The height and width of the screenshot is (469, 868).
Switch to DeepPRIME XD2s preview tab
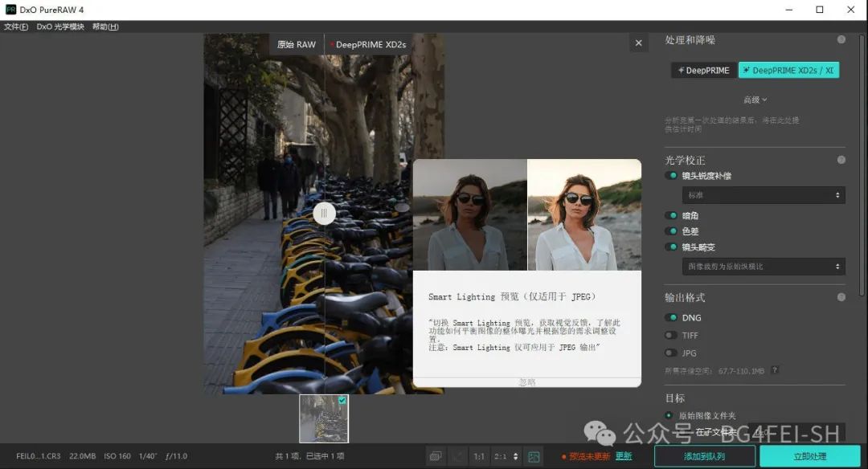click(368, 44)
